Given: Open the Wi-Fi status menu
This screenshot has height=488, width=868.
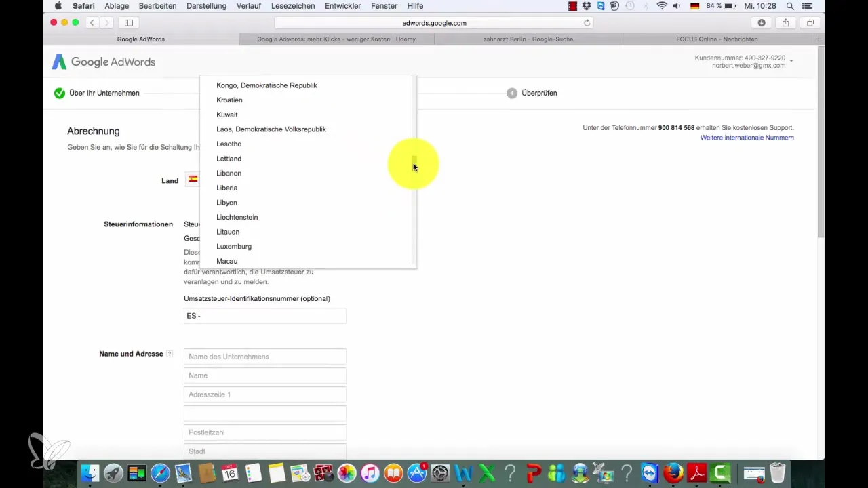Looking at the screenshot, I should coord(662,6).
